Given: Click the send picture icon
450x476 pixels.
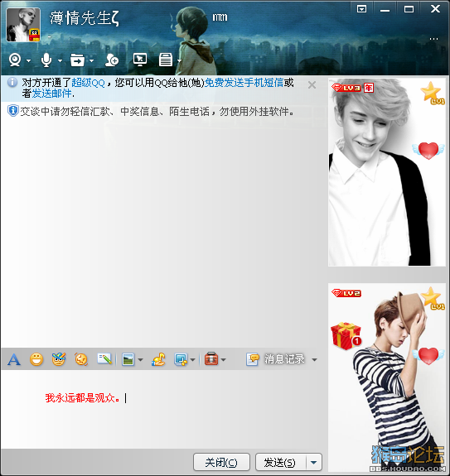Looking at the screenshot, I should pyautogui.click(x=128, y=360).
